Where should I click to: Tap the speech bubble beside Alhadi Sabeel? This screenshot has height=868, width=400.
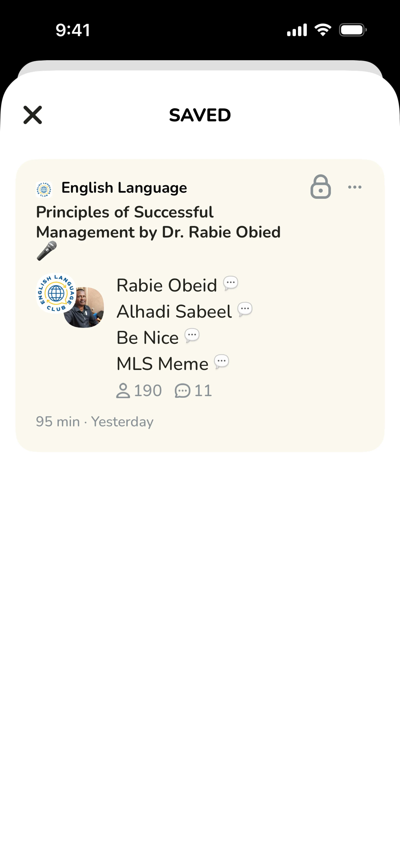click(245, 309)
